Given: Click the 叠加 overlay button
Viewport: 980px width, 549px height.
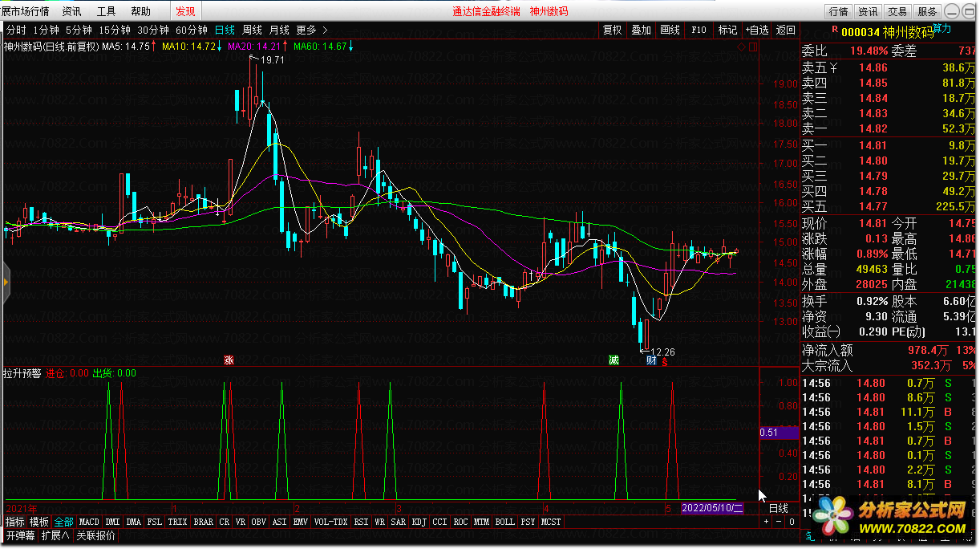Looking at the screenshot, I should click(642, 30).
